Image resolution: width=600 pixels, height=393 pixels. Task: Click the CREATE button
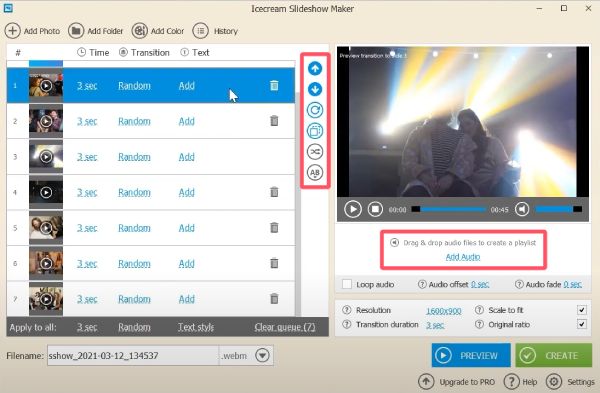[x=554, y=355]
